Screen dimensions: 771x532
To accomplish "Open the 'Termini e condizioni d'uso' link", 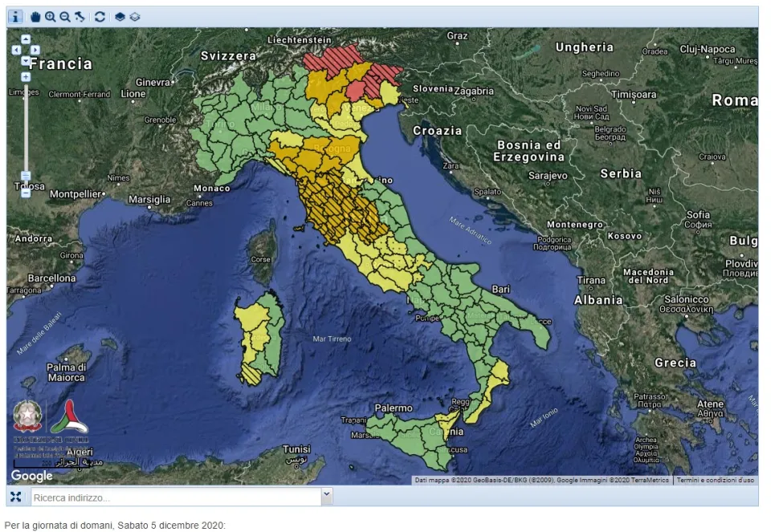I will pos(715,480).
